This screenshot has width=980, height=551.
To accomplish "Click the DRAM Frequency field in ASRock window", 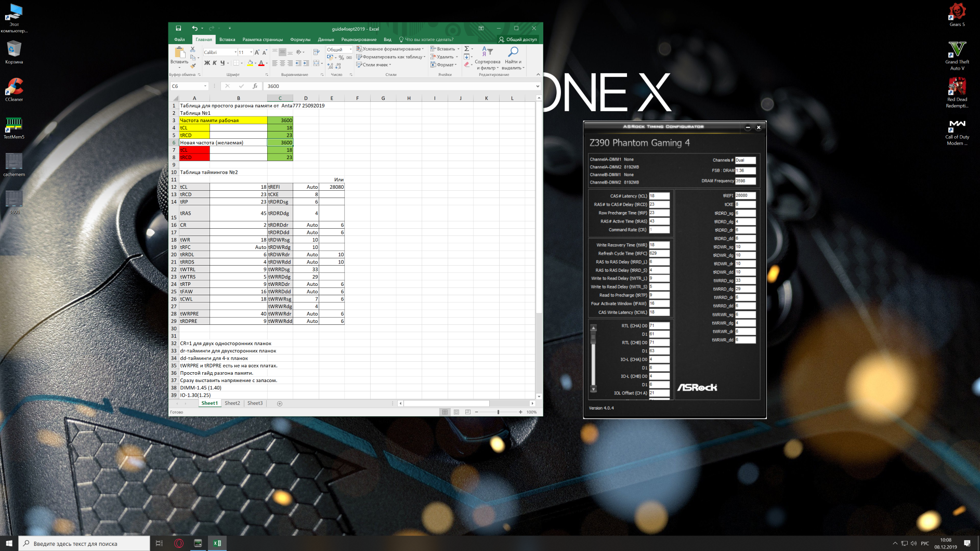I will tap(745, 181).
